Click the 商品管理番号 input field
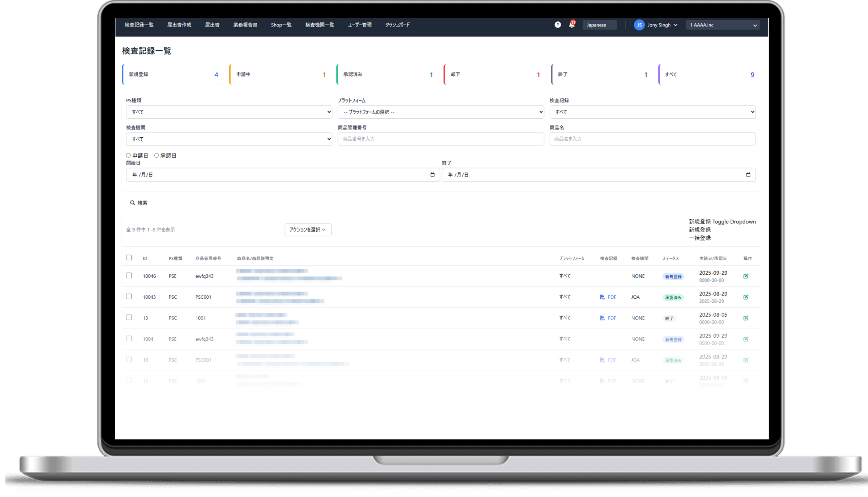The image size is (868, 497). pyautogui.click(x=440, y=139)
